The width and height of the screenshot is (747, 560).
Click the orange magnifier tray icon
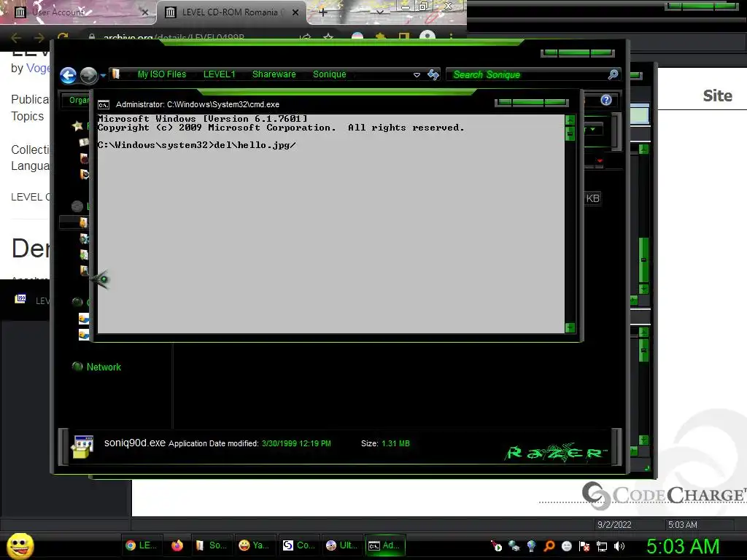(x=549, y=546)
